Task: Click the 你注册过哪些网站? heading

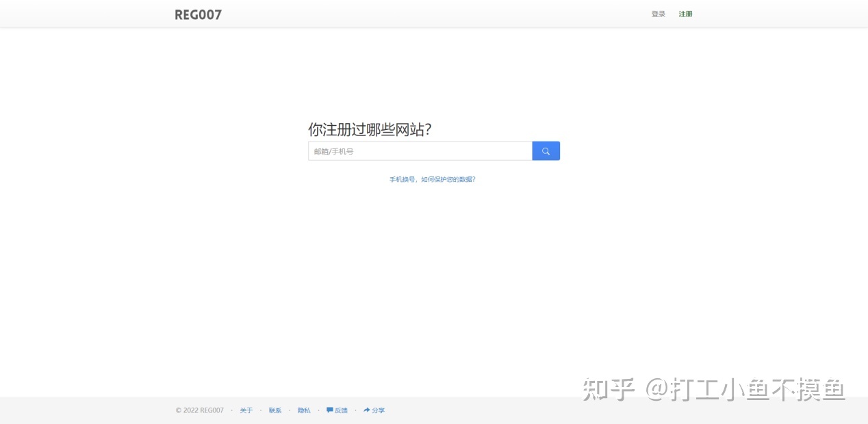Action: coord(370,129)
